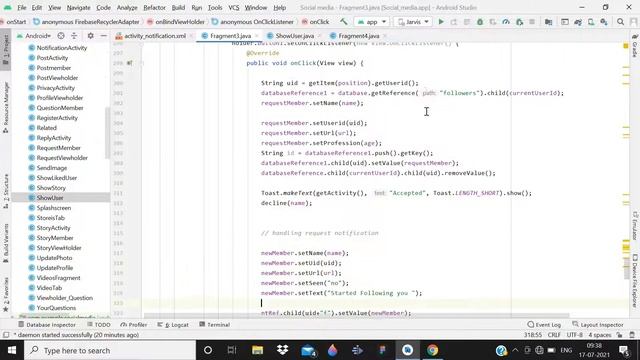Screen dimensions: 640x360
Task: Click the UTF-8 encoding in status bar
Action: click(574, 335)
